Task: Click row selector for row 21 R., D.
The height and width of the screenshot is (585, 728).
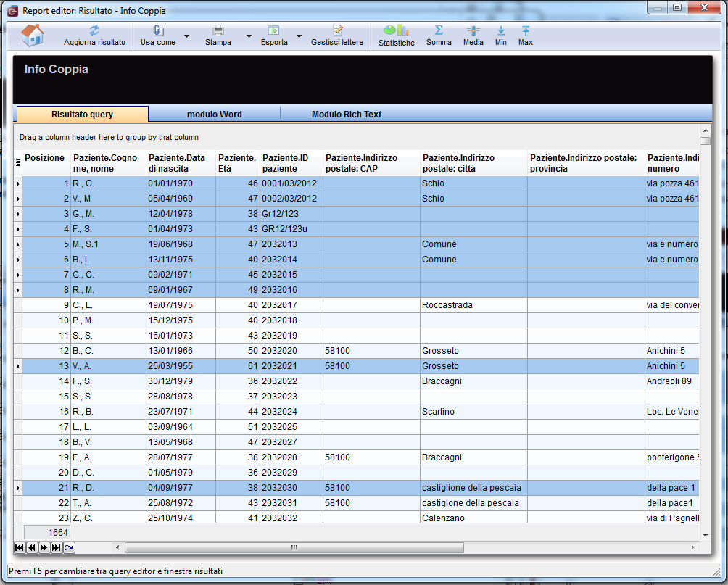Action: click(x=18, y=488)
